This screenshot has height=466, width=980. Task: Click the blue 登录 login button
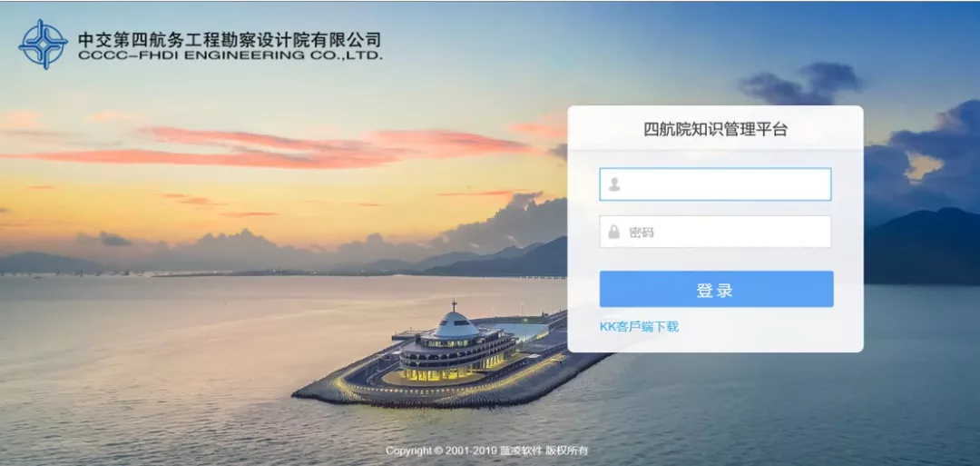(716, 289)
